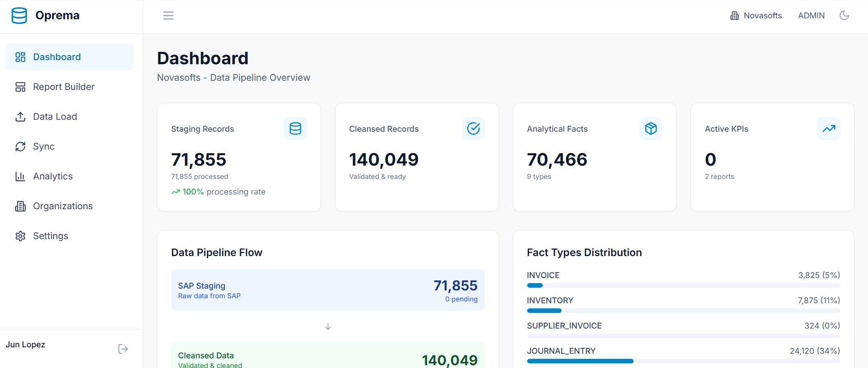Click the Analytical Facts cube icon
The image size is (868, 368).
(651, 128)
